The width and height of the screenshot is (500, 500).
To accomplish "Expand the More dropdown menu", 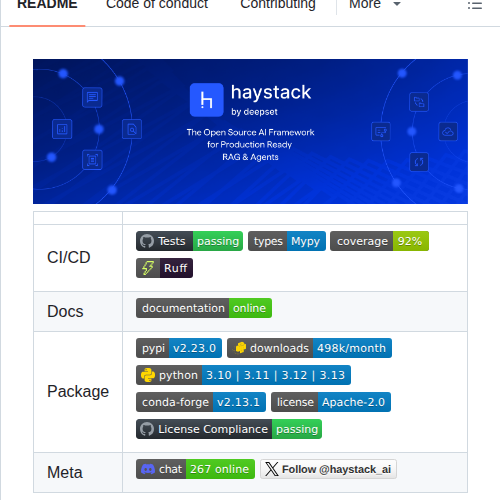I will point(374,5).
